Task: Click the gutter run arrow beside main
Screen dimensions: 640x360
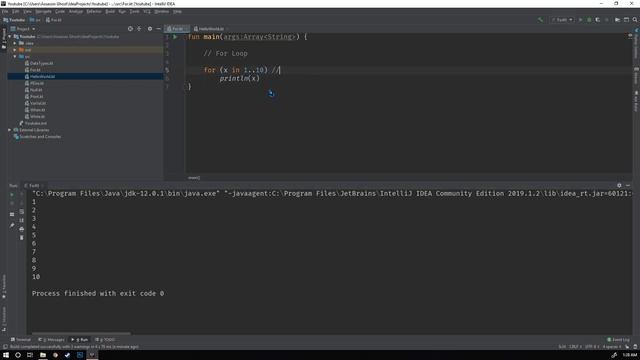Action: point(175,37)
